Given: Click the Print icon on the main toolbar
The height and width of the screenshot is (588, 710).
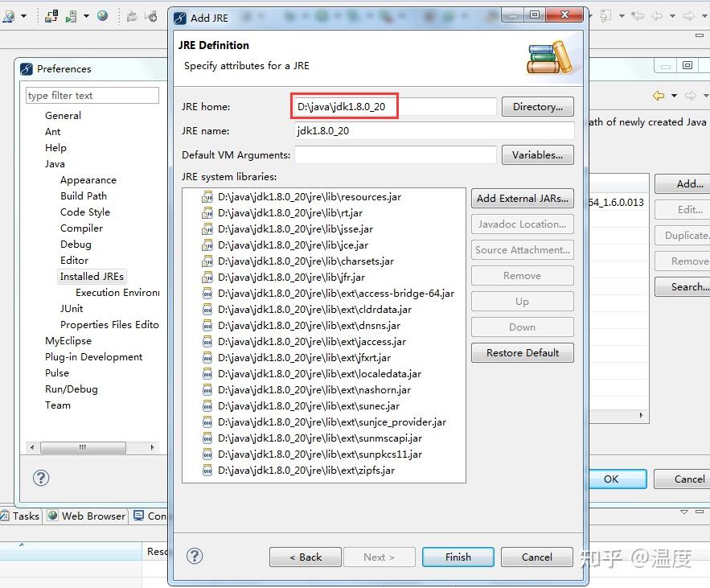Looking at the screenshot, I should [131, 16].
